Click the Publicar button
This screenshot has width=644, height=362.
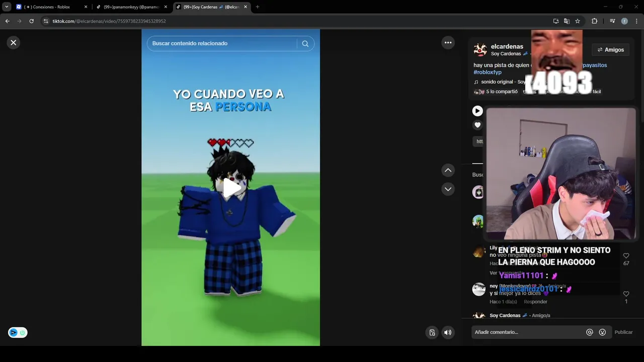(x=623, y=332)
